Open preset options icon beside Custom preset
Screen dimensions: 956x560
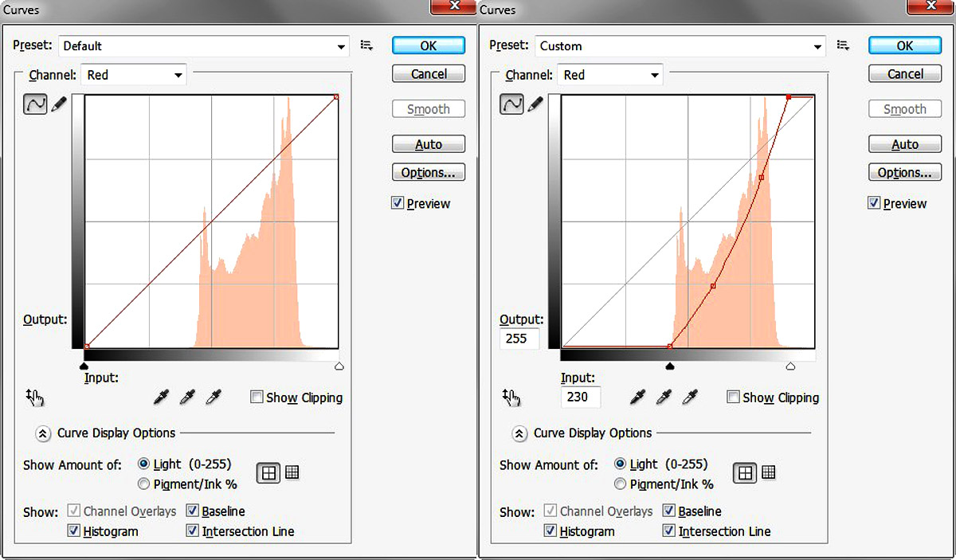(844, 46)
